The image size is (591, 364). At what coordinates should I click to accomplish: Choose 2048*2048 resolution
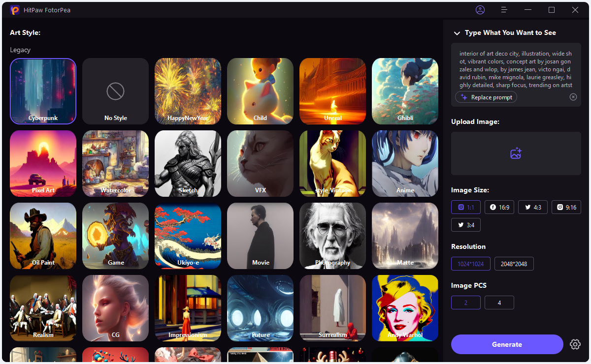(514, 264)
